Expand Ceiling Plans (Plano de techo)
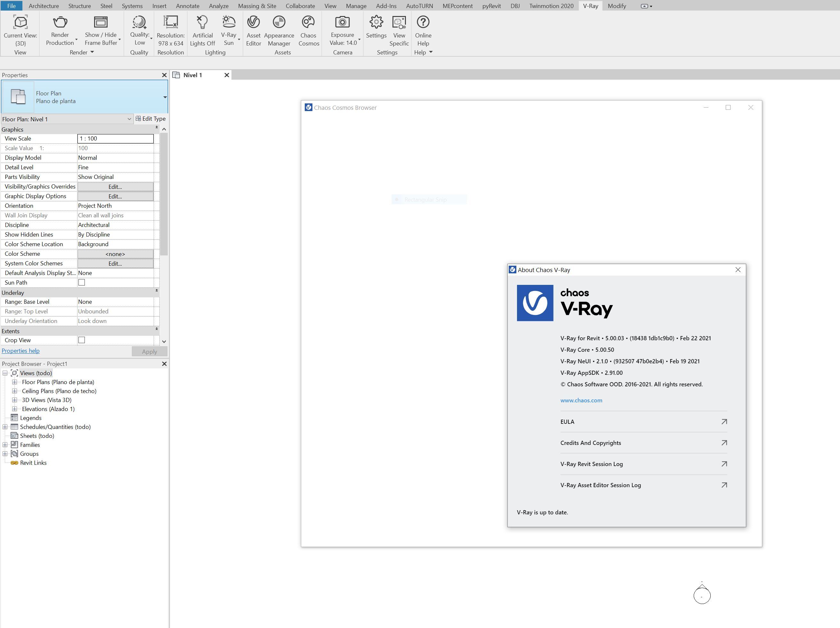The height and width of the screenshot is (628, 840). click(x=14, y=391)
